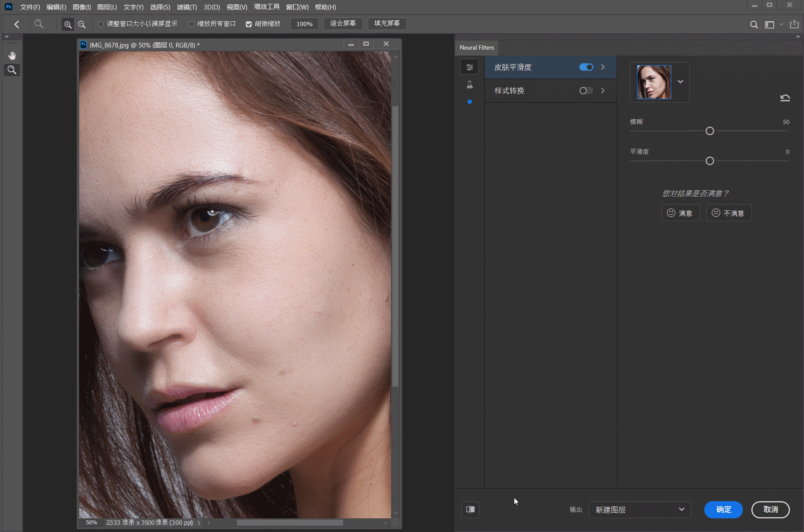Viewport: 804px width, 532px height.
Task: Click the 填充屏幕 button
Action: pos(387,24)
